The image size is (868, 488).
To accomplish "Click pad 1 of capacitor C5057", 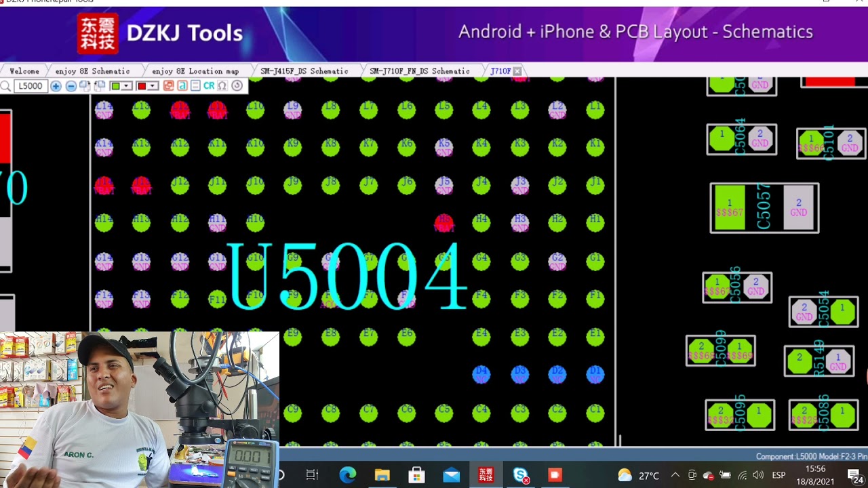I will pos(730,208).
